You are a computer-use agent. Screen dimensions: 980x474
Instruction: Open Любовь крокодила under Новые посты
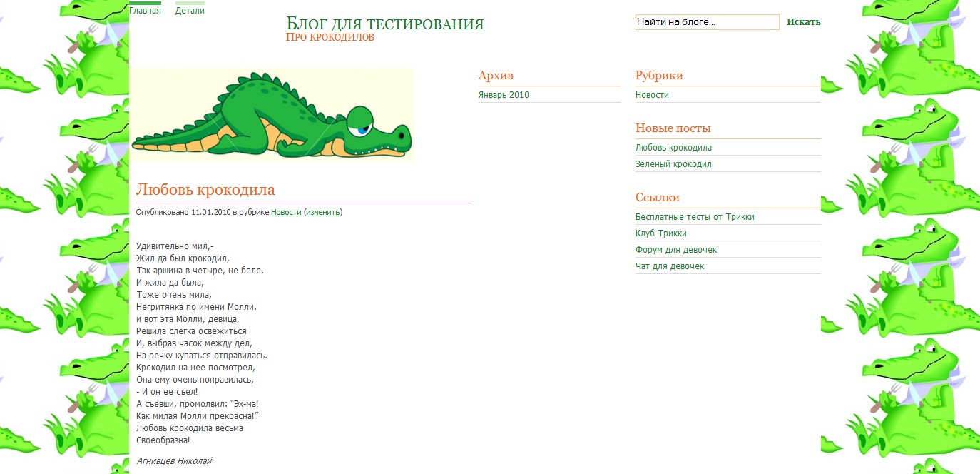point(673,148)
